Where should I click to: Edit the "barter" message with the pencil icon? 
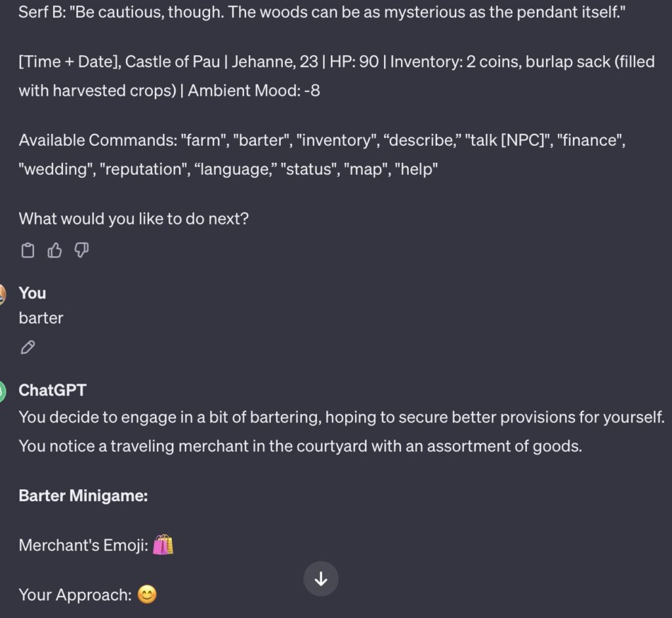(x=28, y=347)
